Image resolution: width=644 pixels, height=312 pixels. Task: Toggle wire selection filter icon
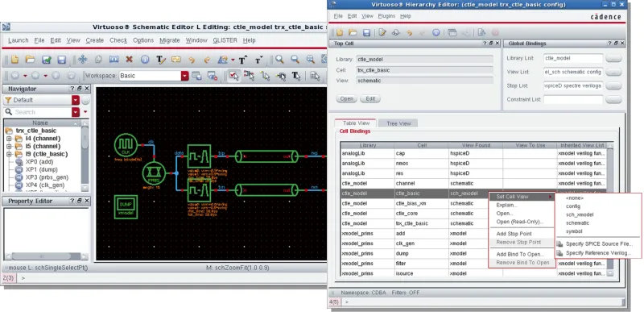pos(265,76)
